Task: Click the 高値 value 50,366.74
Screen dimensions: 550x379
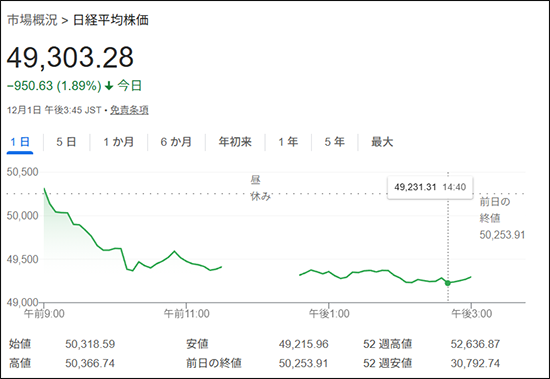Action: 90,363
